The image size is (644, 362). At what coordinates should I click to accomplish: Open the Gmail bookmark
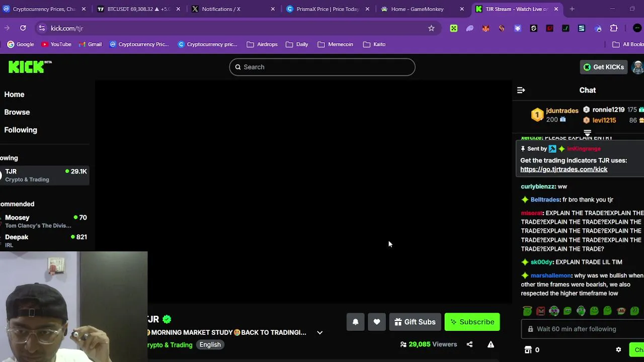pos(90,44)
